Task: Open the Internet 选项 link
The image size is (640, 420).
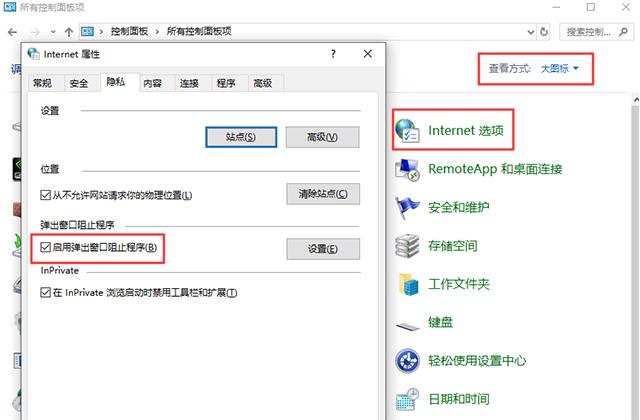Action: (466, 131)
